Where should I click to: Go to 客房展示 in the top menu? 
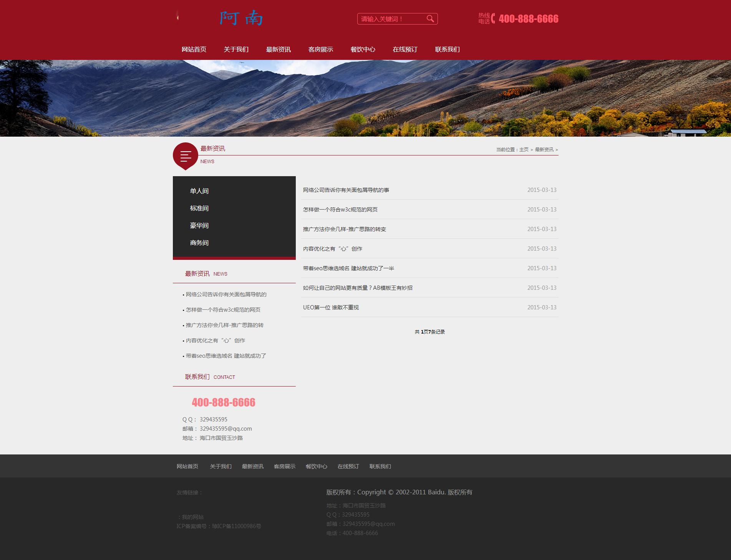click(320, 50)
